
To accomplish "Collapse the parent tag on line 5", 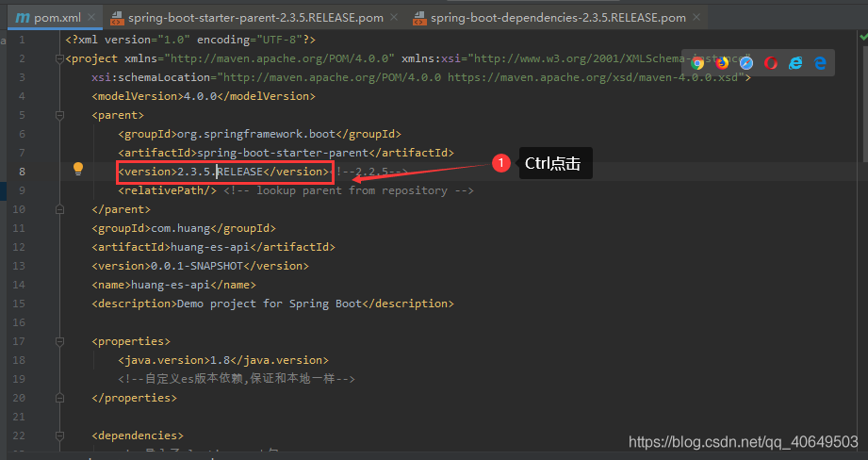I will [59, 115].
